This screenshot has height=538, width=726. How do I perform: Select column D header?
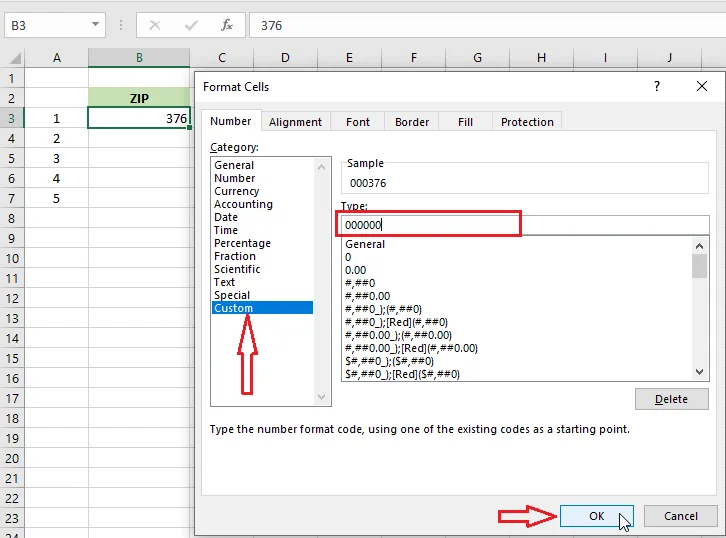point(285,57)
